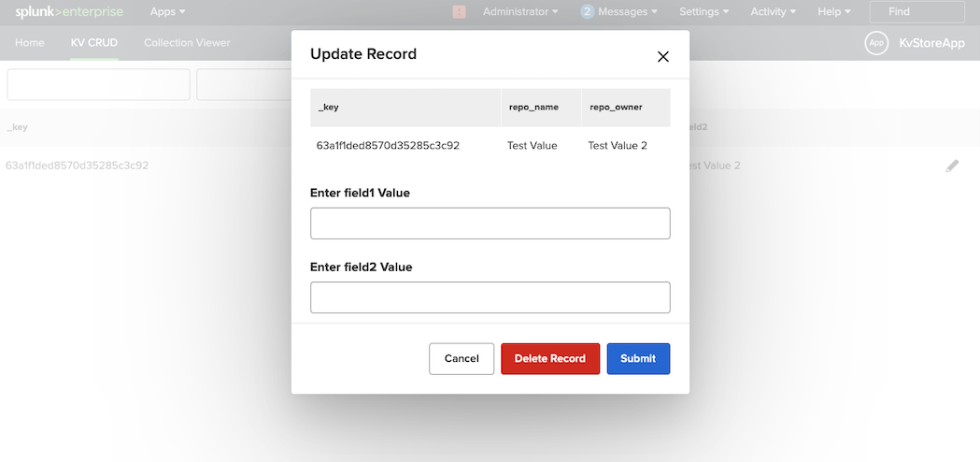Image resolution: width=980 pixels, height=462 pixels.
Task: Close the Update Record dialog
Action: (x=663, y=56)
